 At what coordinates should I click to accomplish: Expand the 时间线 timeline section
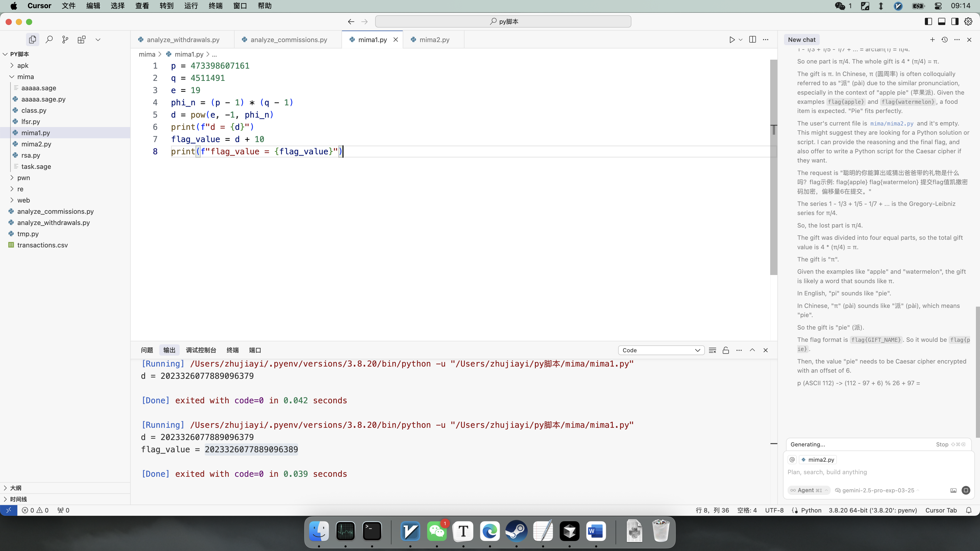pos(18,499)
